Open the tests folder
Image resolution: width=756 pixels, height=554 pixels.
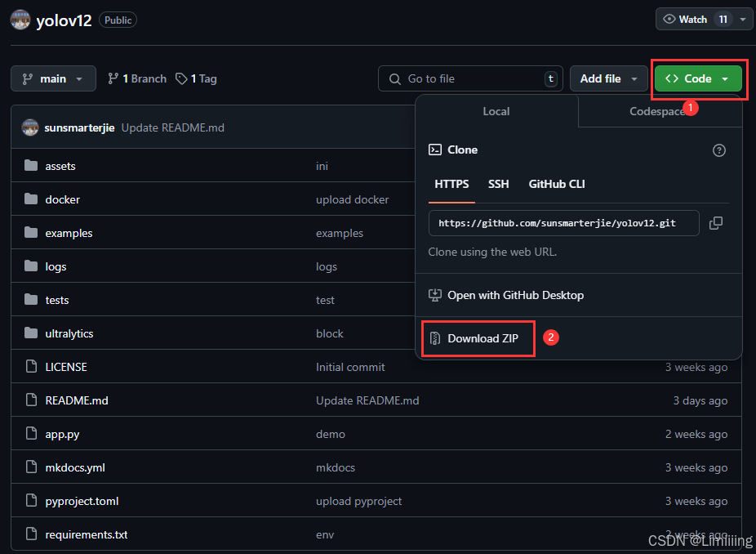(x=57, y=300)
